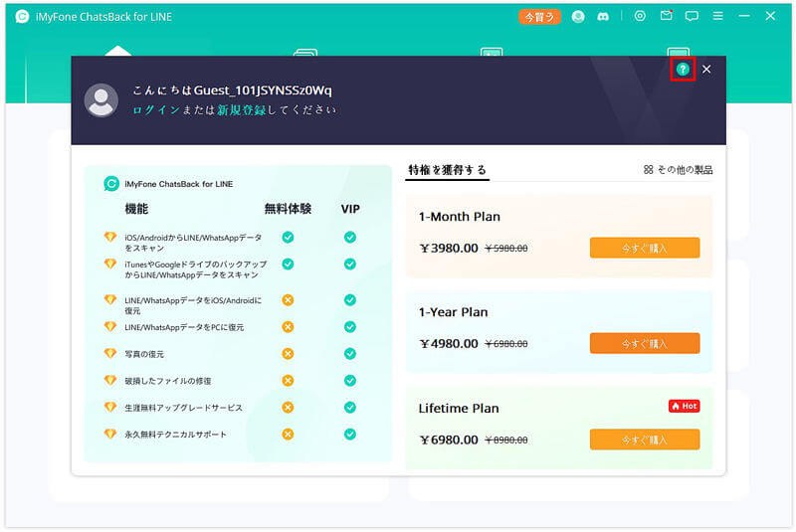The image size is (796, 532).
Task: Open the settings target icon in title bar
Action: tap(640, 16)
